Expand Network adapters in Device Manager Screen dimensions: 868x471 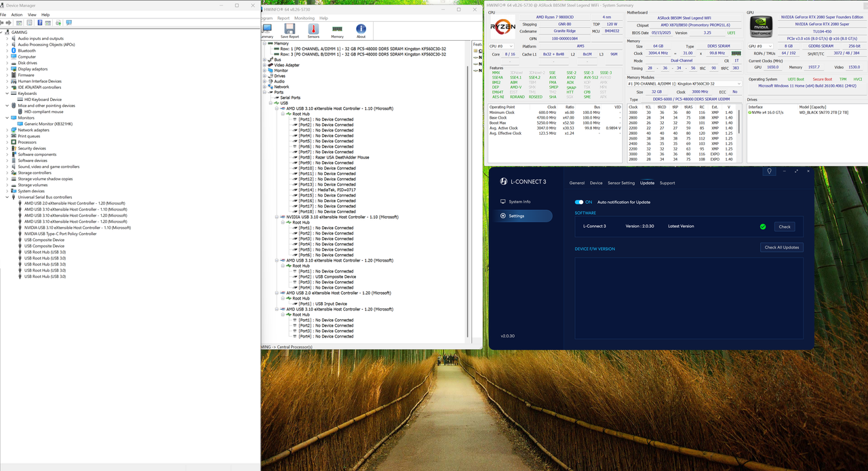point(7,130)
